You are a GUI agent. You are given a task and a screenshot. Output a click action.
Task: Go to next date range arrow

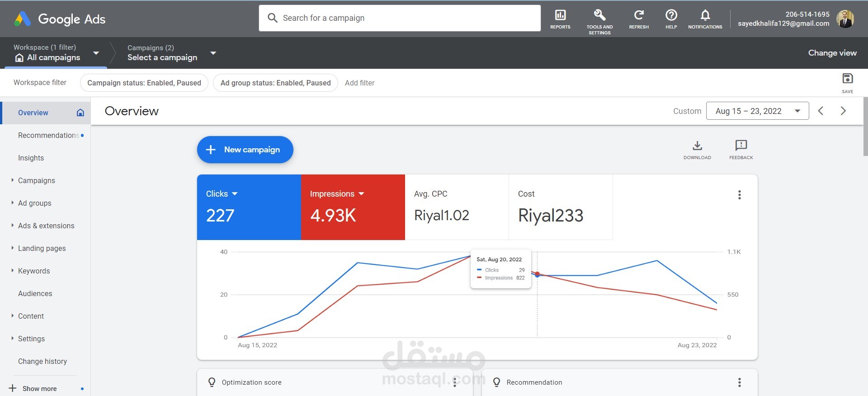[x=843, y=111]
